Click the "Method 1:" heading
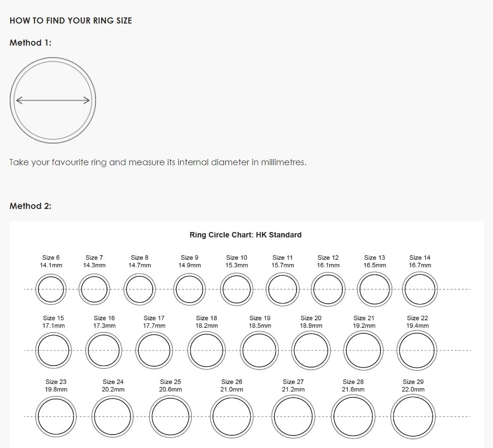This screenshot has height=448, width=493. [31, 43]
